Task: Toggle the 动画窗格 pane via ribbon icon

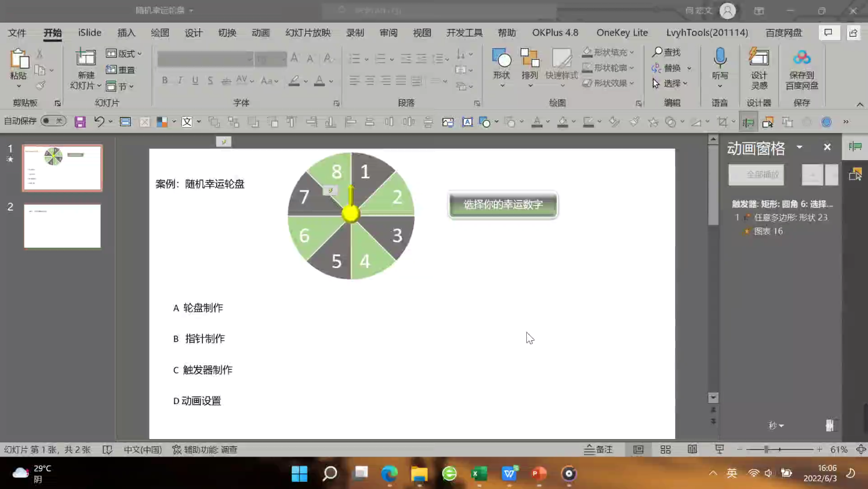Action: coord(748,122)
